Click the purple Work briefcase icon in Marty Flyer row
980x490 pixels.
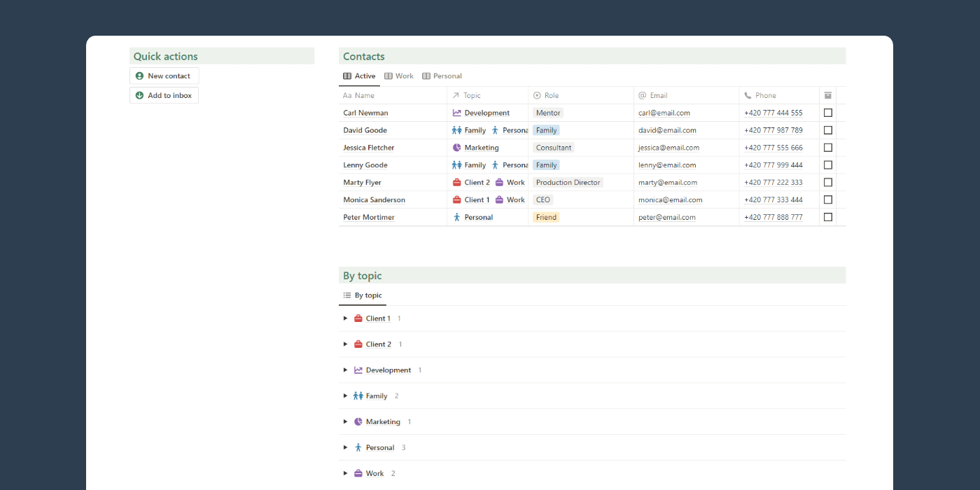(499, 182)
